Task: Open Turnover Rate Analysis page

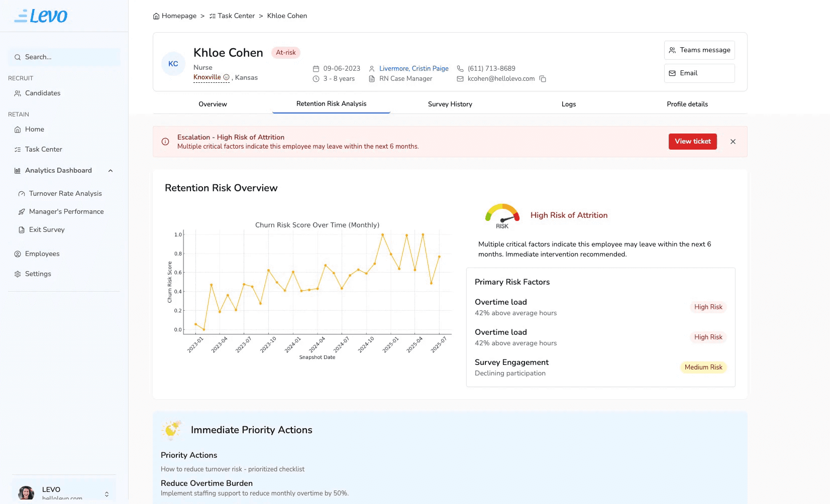Action: [x=64, y=194]
